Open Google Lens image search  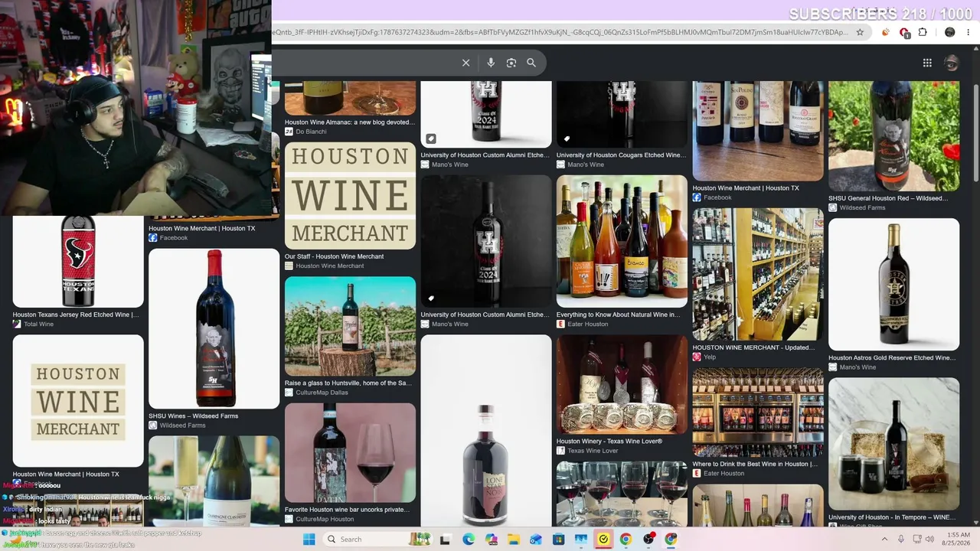(x=511, y=63)
